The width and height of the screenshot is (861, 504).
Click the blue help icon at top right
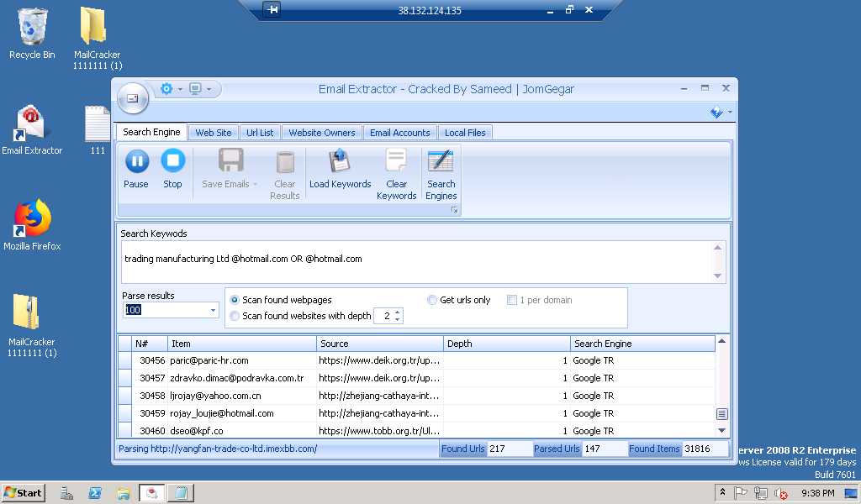[x=716, y=112]
